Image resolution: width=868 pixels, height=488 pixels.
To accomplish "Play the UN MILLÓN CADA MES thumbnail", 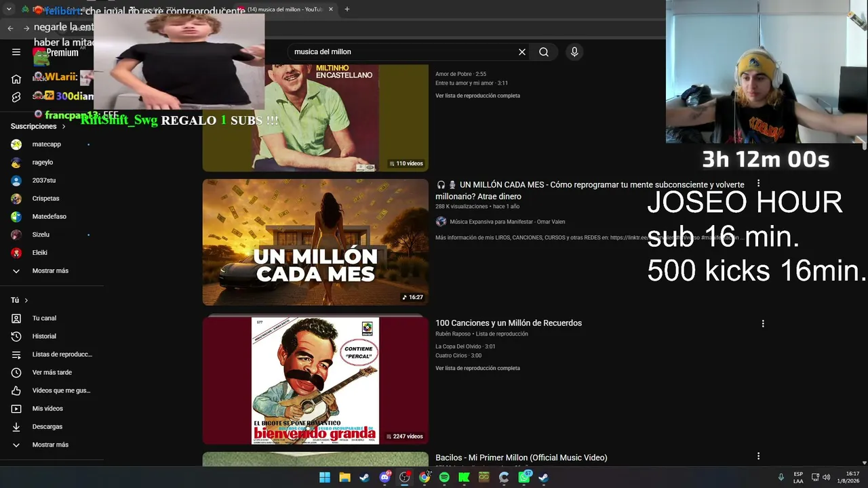I will [315, 242].
